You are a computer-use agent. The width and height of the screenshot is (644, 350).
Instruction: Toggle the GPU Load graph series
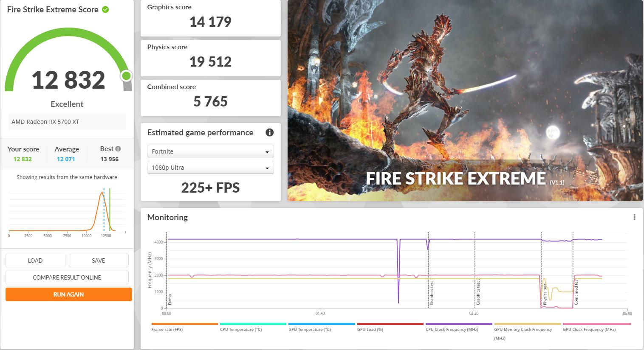pos(370,329)
